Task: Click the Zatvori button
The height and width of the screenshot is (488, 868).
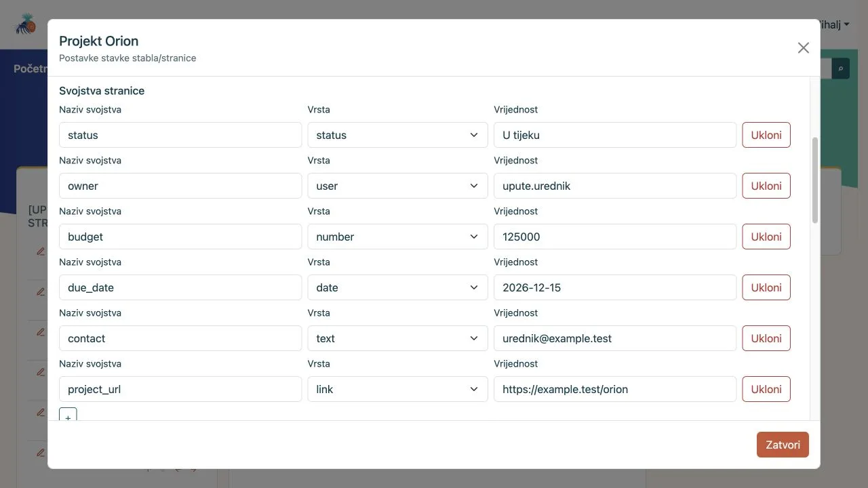Action: coord(783,445)
